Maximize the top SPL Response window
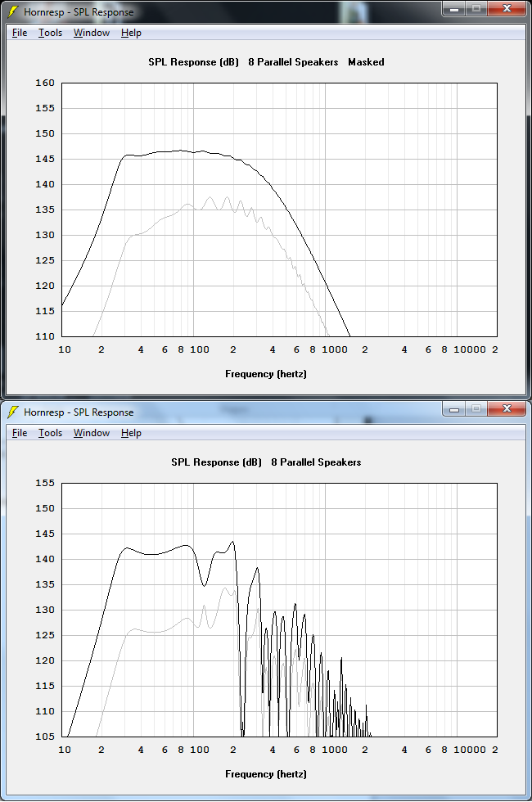 pos(476,9)
